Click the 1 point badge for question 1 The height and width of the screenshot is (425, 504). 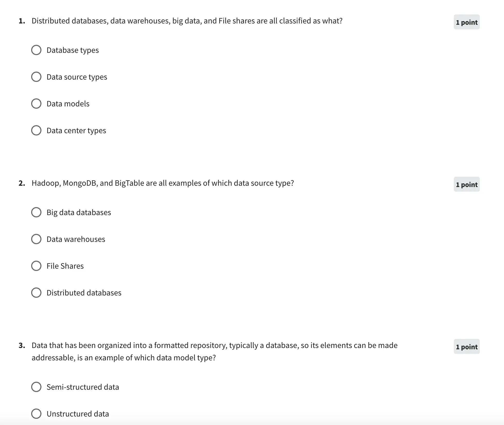466,22
